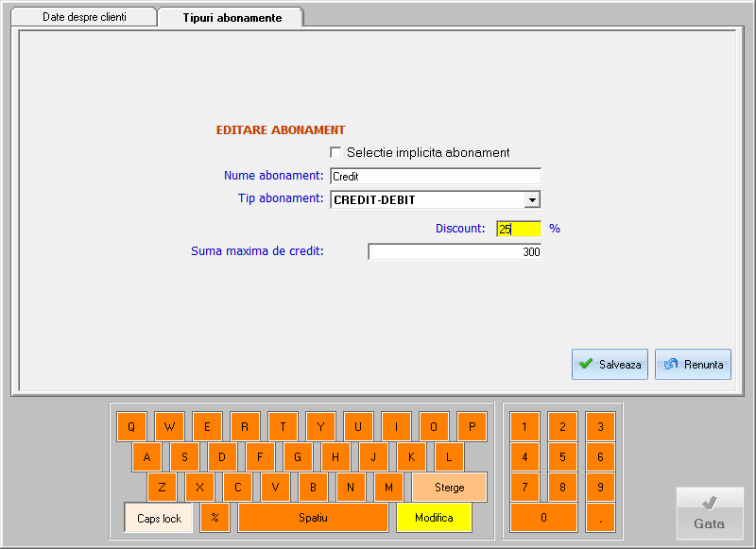Image resolution: width=756 pixels, height=549 pixels.
Task: Focus the Discount percentage field
Action: (519, 229)
